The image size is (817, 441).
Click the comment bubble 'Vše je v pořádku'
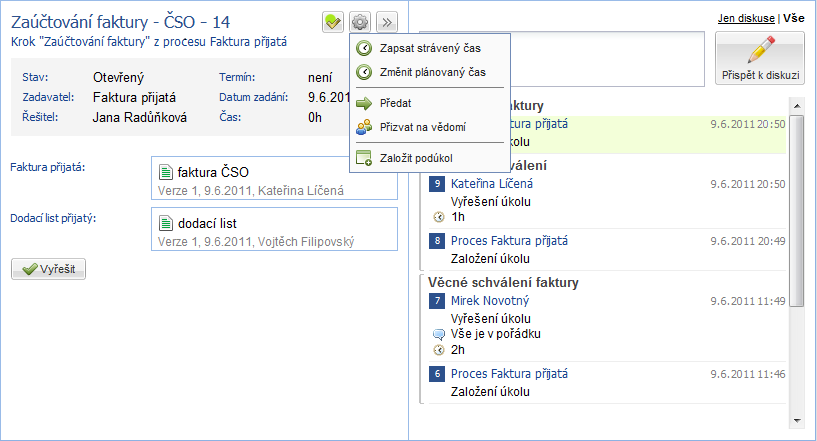(x=437, y=333)
